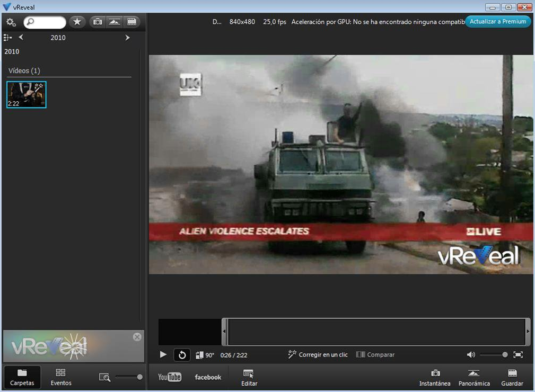535x392 pixels.
Task: Click the GPU acceleration status text
Action: coord(378,22)
